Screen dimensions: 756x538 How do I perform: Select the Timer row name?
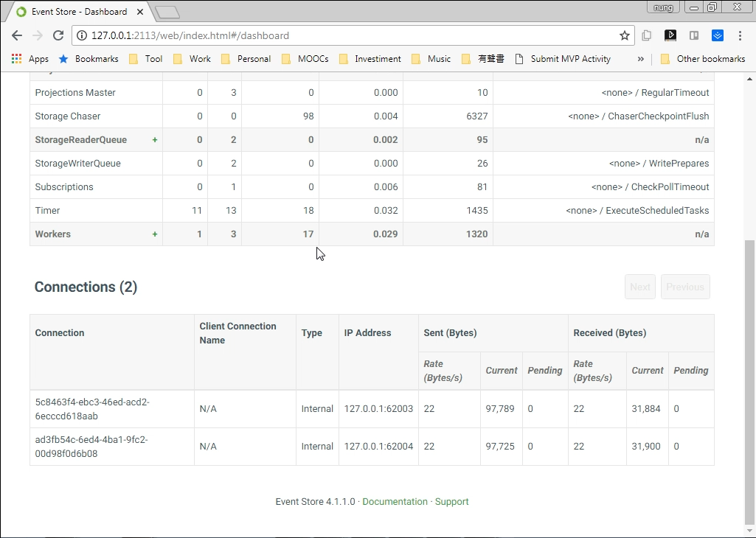(x=47, y=211)
